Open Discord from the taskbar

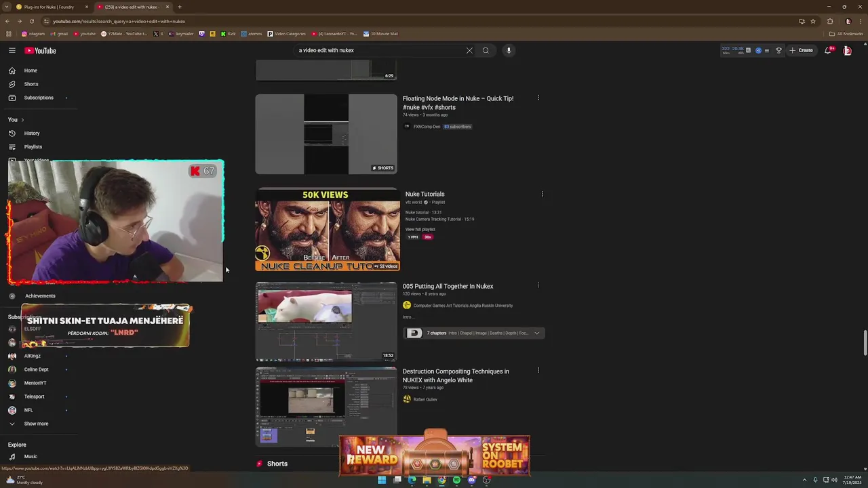(x=471, y=480)
